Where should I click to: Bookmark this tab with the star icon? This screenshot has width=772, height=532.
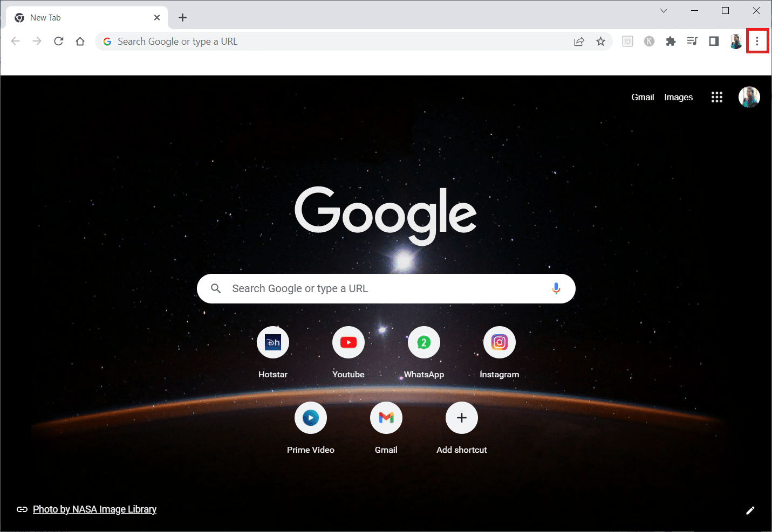(600, 42)
